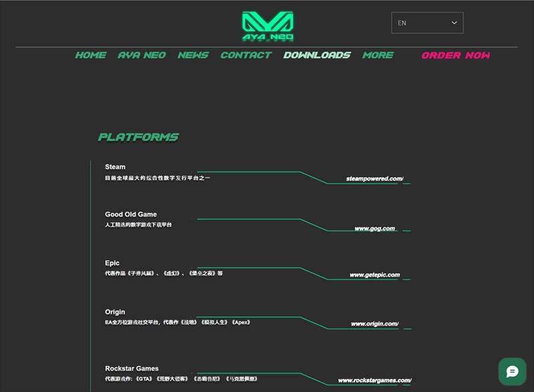Select the DOWNLOADS menu item
The width and height of the screenshot is (534, 392).
click(x=316, y=55)
